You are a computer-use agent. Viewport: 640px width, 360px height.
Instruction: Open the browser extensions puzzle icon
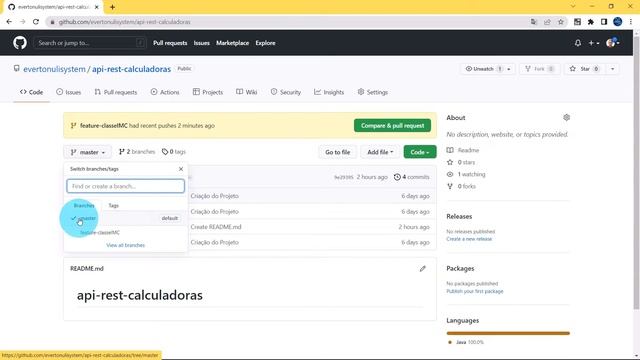[591, 22]
